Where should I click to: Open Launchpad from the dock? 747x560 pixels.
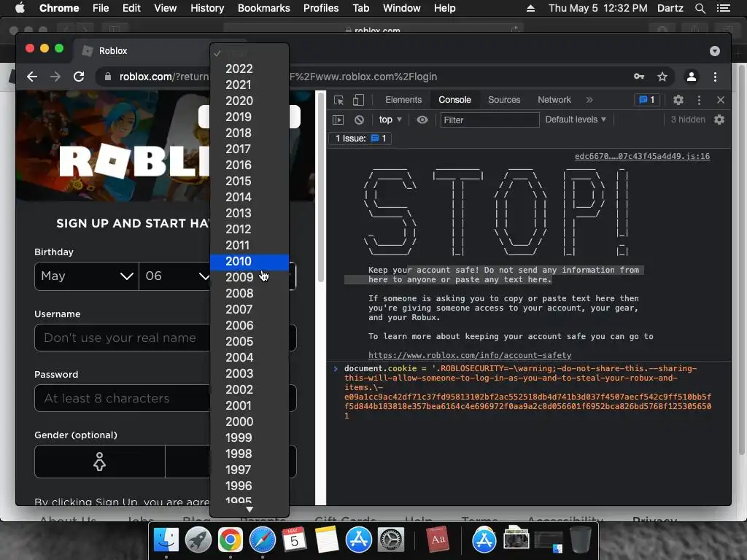pos(198,540)
